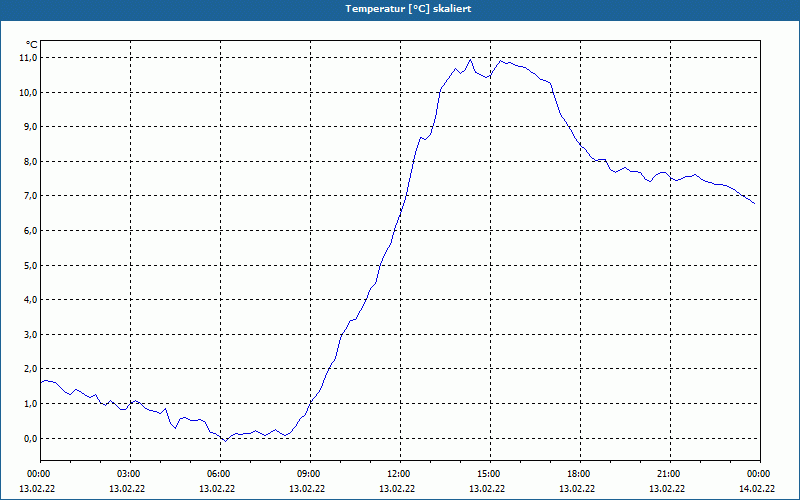Select the 21:00 time label

pos(667,474)
